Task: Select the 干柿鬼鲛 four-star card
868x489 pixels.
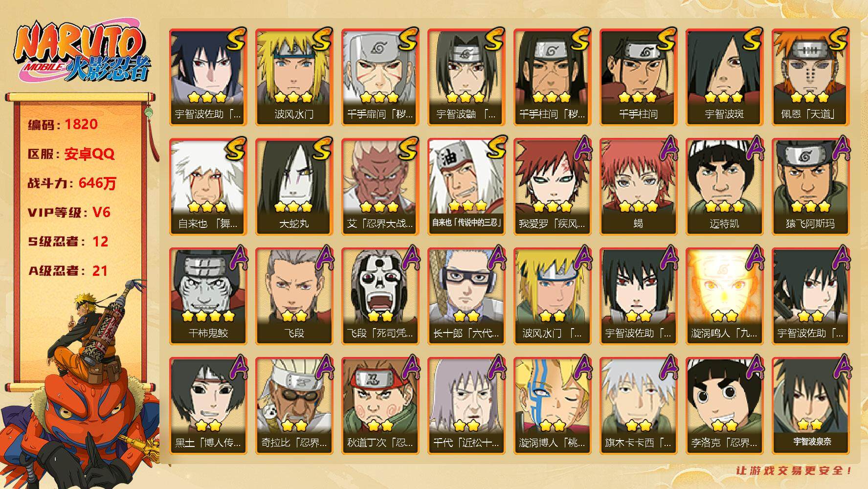Action: (208, 296)
